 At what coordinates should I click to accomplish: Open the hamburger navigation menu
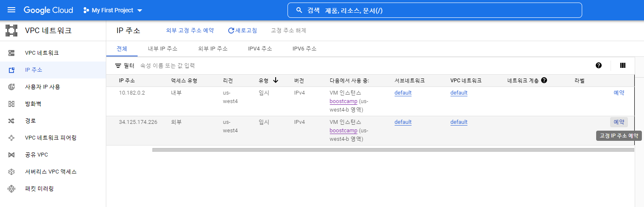click(x=11, y=10)
